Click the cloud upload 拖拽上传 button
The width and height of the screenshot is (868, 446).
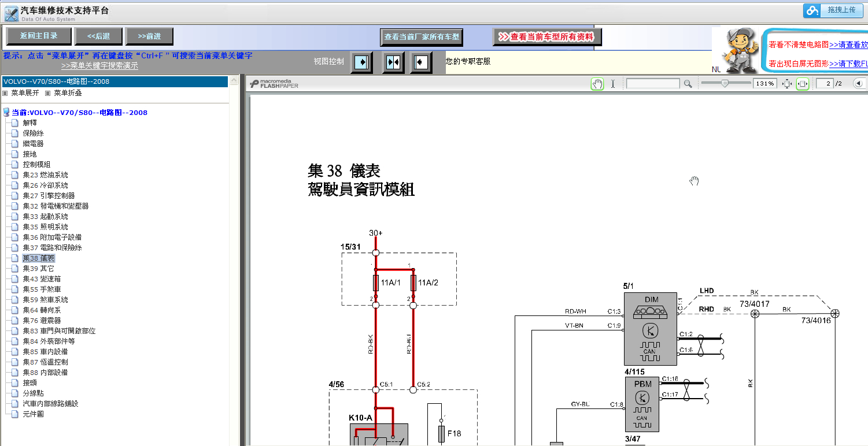(833, 10)
